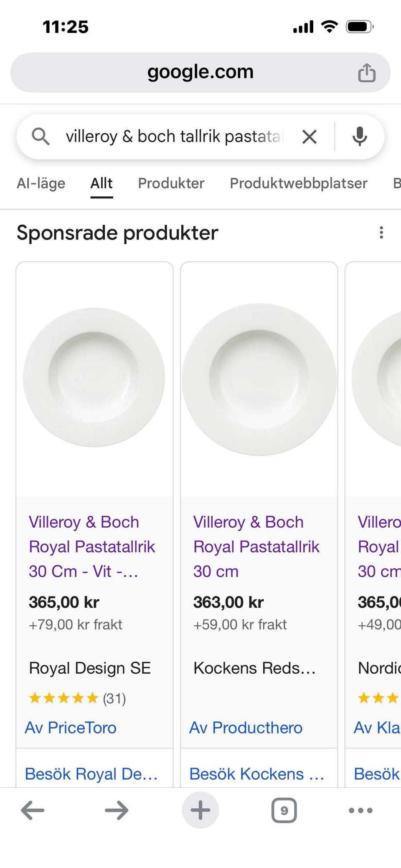Go forward with the right arrow
This screenshot has width=401, height=868.
point(117,810)
